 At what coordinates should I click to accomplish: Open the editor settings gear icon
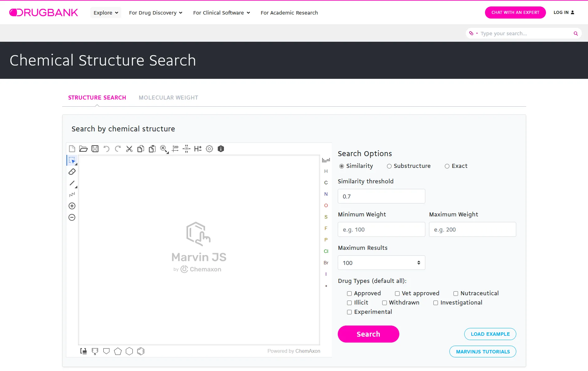pos(209,149)
